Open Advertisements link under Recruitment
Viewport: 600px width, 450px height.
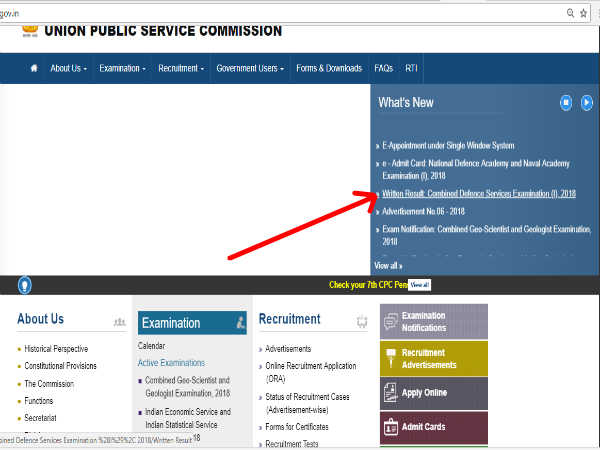tap(288, 349)
